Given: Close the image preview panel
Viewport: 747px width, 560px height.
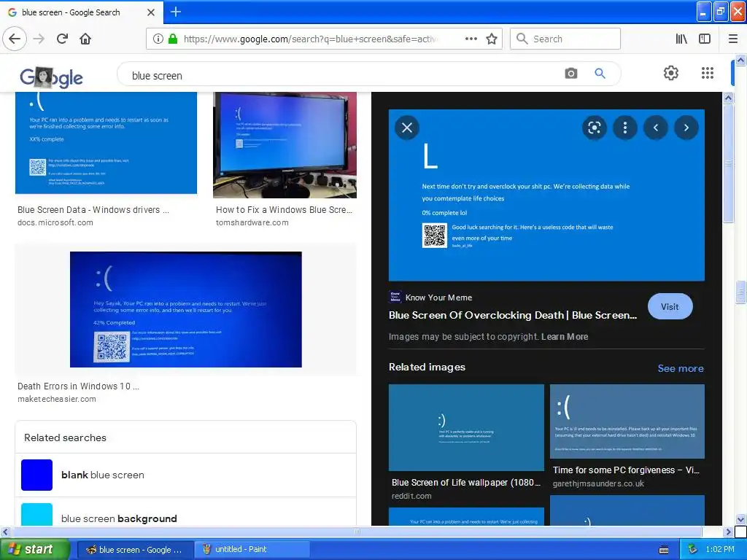Looking at the screenshot, I should [x=407, y=128].
